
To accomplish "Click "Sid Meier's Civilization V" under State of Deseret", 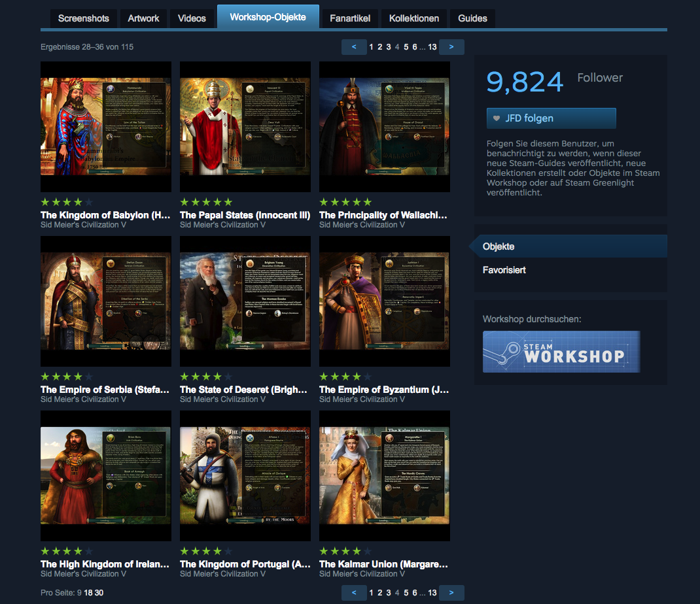I will (223, 399).
